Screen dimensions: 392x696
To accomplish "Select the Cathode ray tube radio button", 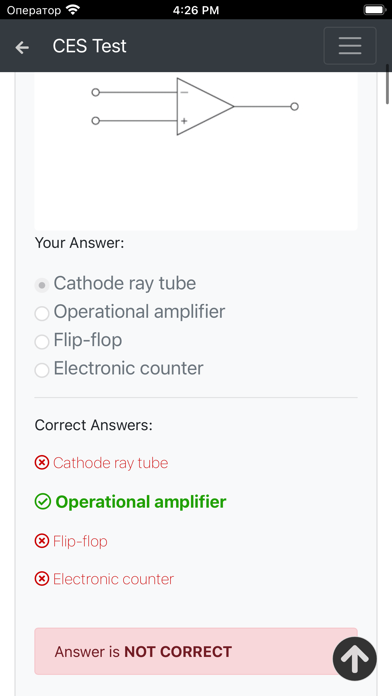I will (42, 285).
